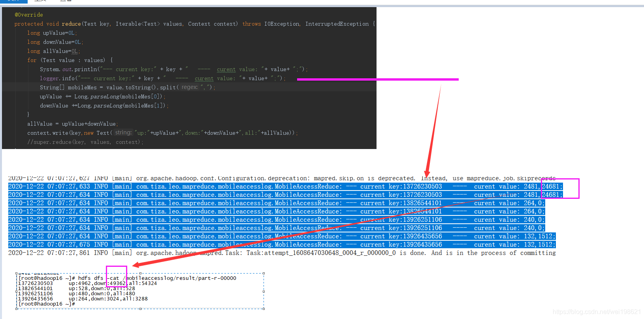Click 'upValue += Long.parseLong(mobileMes[0])' line
644x319 pixels.
tap(103, 96)
